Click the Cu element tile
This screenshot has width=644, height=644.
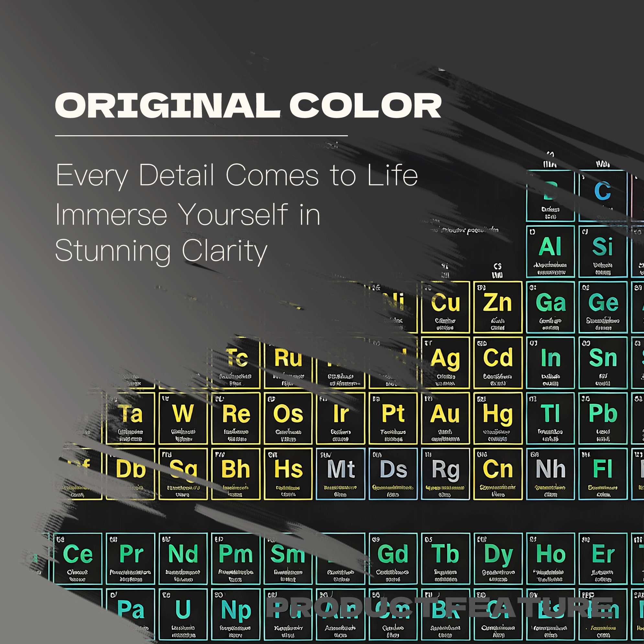click(445, 307)
